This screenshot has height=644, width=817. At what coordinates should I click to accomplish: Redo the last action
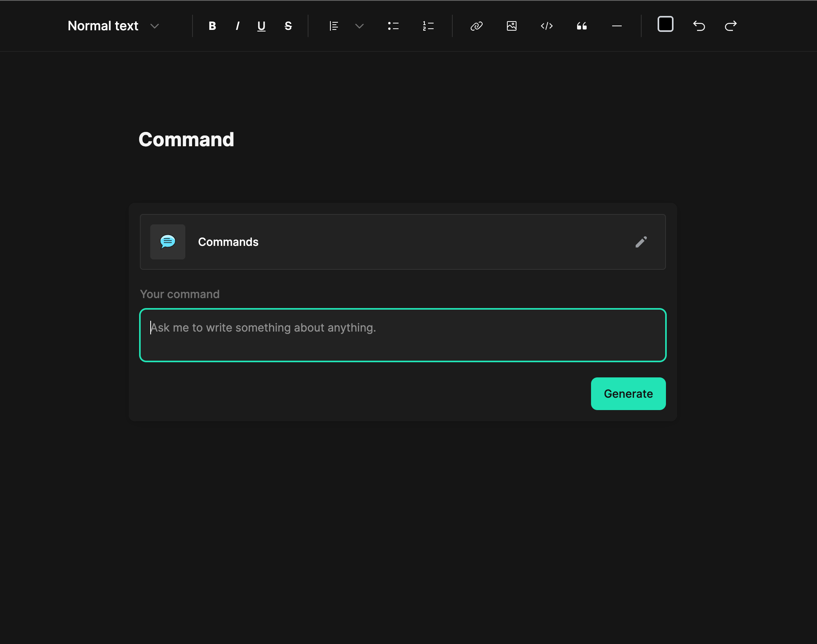tap(731, 26)
